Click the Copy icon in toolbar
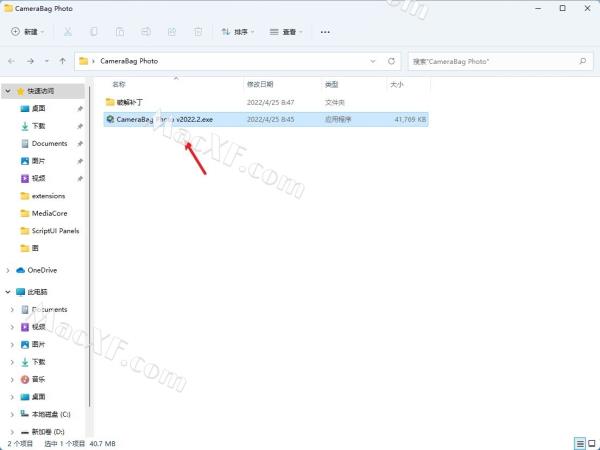 [94, 32]
